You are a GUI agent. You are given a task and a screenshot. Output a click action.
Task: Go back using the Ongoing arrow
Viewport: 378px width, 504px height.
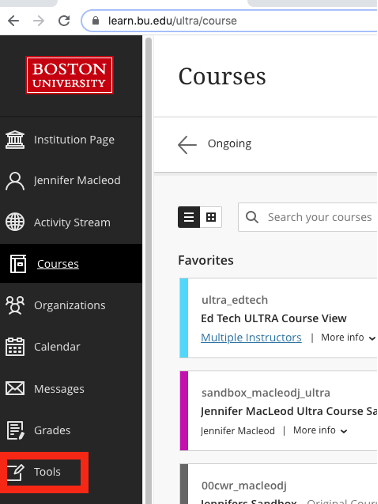click(187, 144)
